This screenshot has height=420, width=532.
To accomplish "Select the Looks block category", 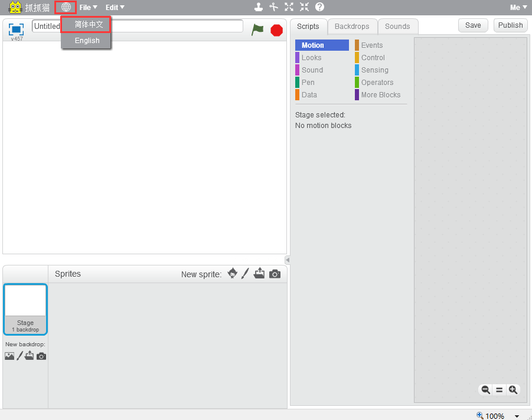I will click(x=311, y=58).
